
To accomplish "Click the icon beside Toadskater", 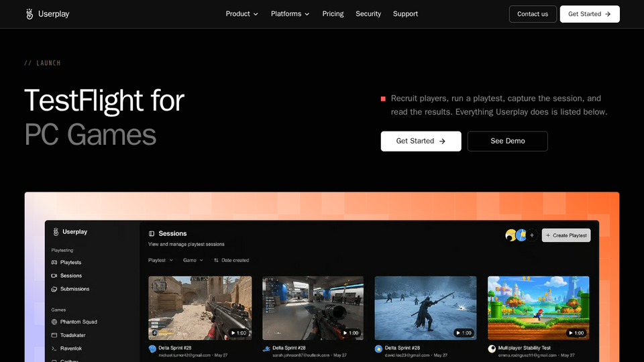I will pyautogui.click(x=54, y=335).
